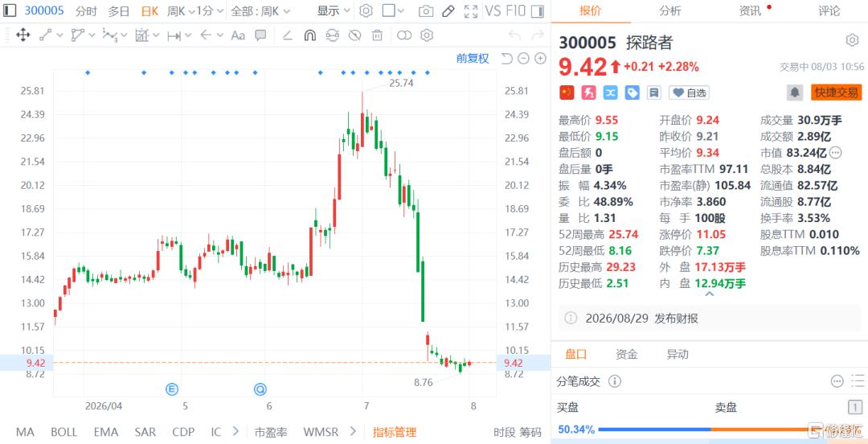Expand the polygon tool options arrow
This screenshot has height=444, width=868.
(92, 35)
